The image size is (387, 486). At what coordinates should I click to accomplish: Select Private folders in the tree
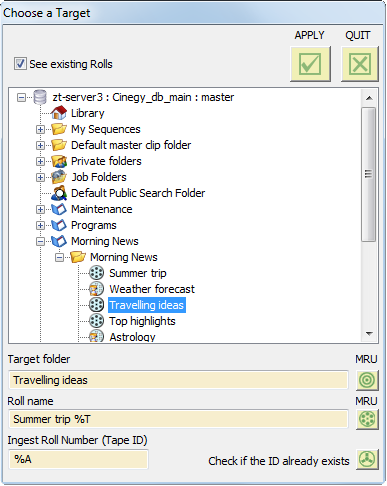(106, 161)
